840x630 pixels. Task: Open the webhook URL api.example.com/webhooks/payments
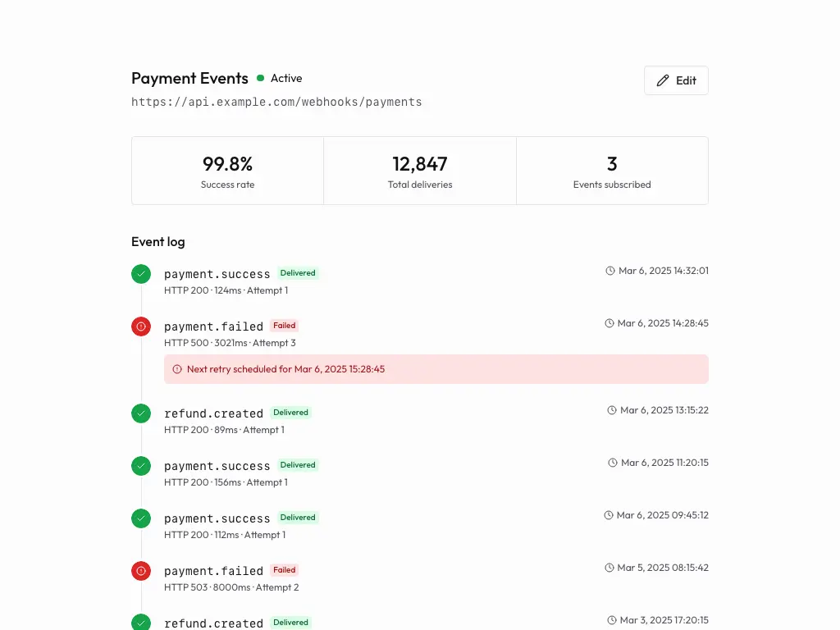[276, 102]
